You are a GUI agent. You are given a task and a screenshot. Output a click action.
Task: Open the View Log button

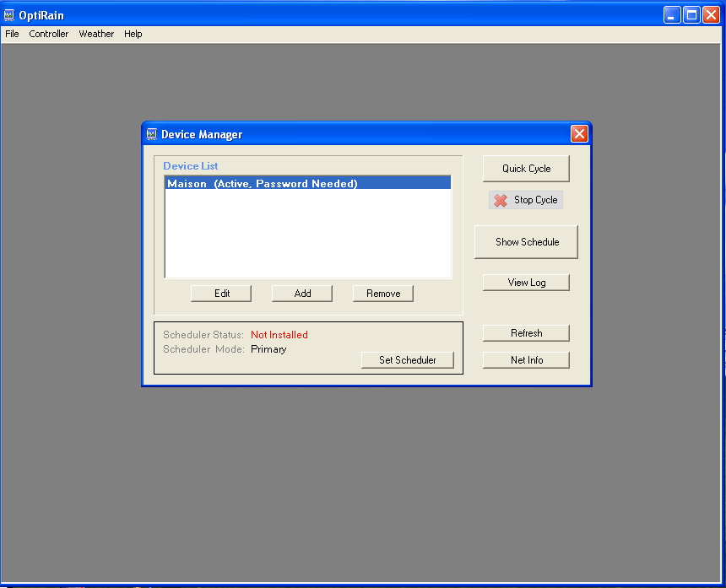pyautogui.click(x=527, y=283)
